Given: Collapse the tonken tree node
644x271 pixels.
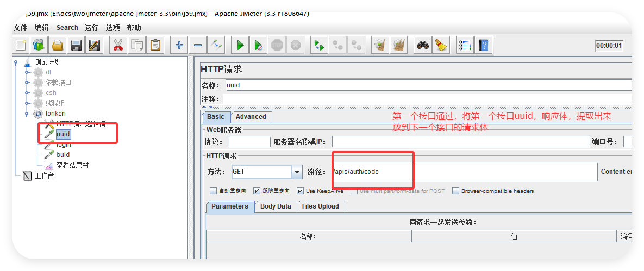Looking at the screenshot, I should [x=28, y=114].
